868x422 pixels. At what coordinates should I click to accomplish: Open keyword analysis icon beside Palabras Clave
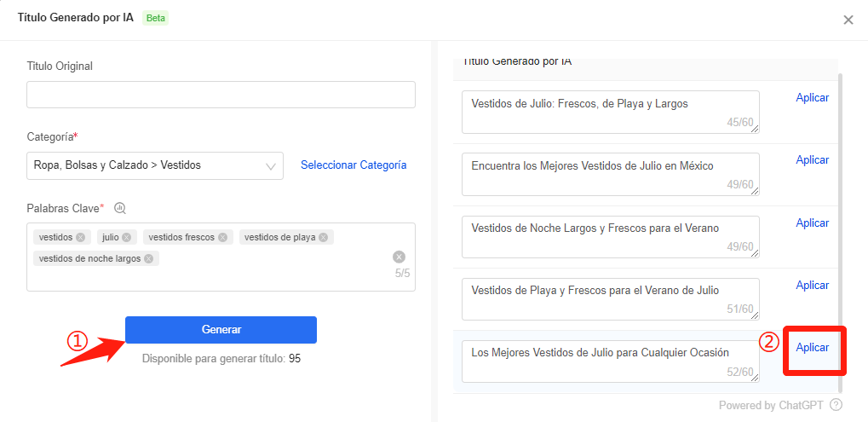point(120,208)
